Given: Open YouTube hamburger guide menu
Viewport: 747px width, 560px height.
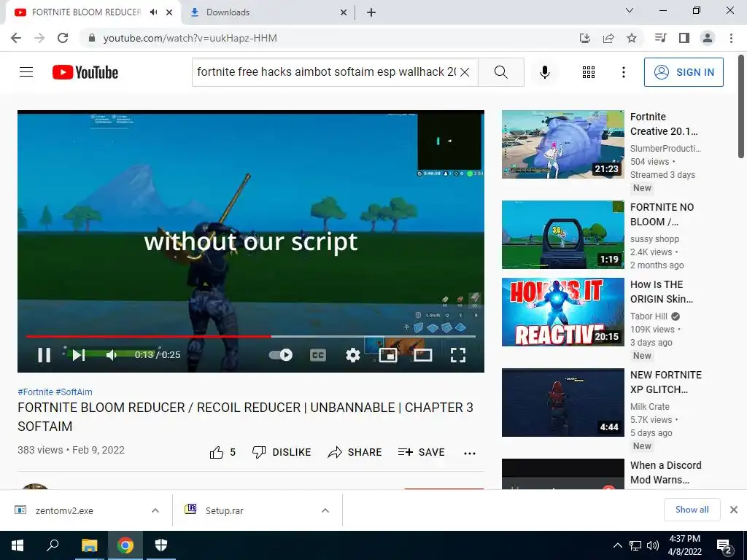Looking at the screenshot, I should tap(26, 72).
